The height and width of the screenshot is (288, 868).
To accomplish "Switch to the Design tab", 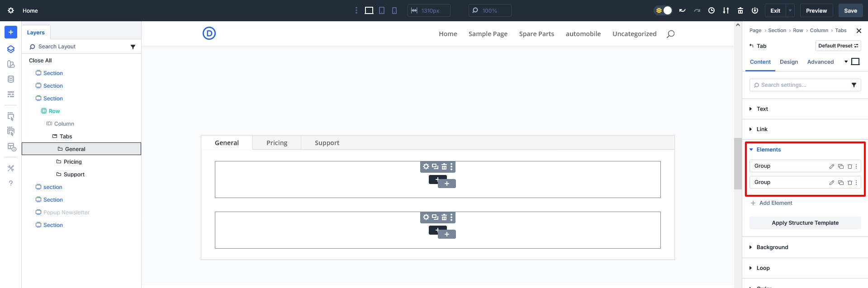I will coord(789,62).
